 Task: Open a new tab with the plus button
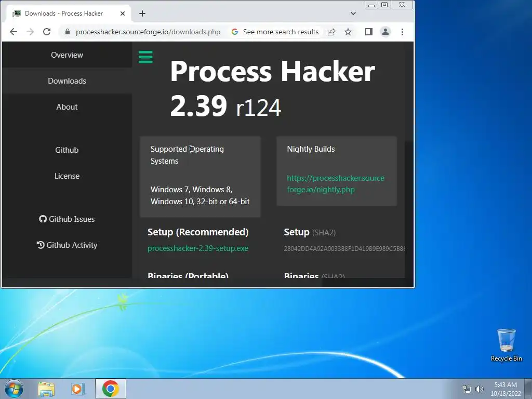pos(142,14)
